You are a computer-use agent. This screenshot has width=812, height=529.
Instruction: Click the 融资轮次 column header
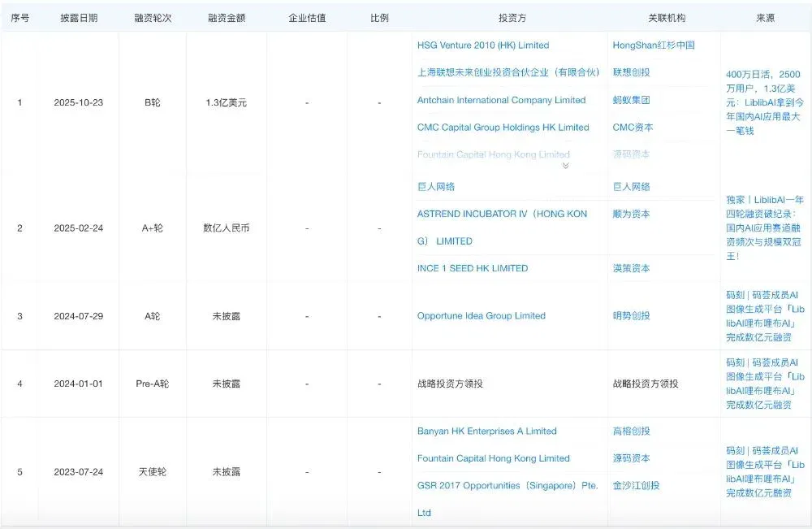(x=153, y=18)
